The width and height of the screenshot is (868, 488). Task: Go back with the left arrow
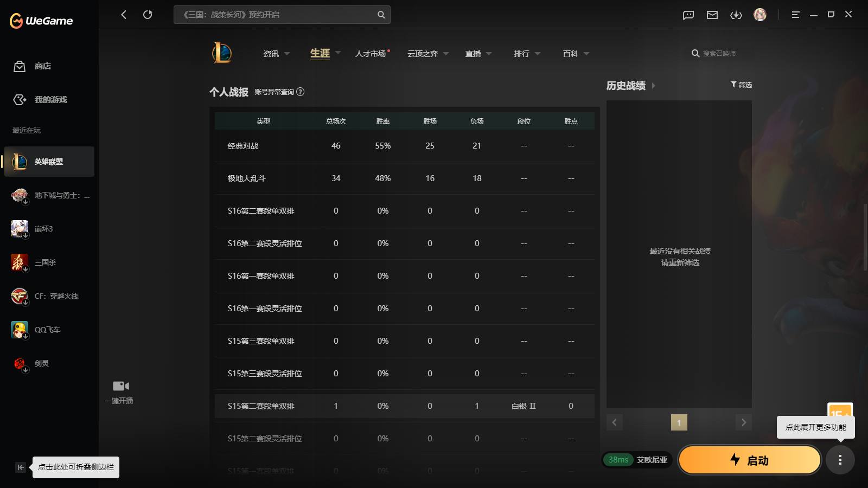pos(124,15)
